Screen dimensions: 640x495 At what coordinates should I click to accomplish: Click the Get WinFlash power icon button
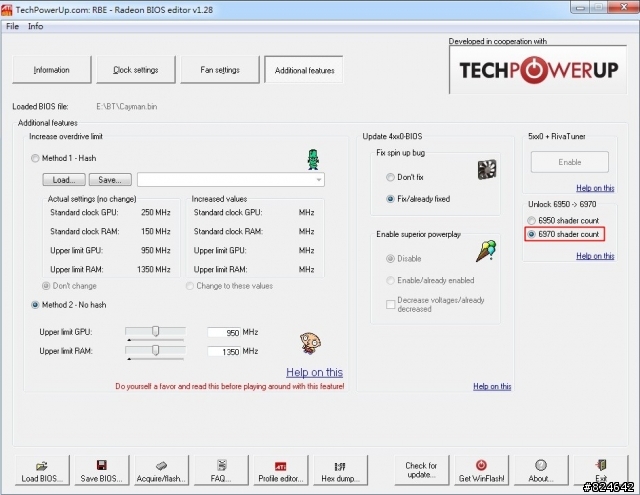pyautogui.click(x=480, y=470)
